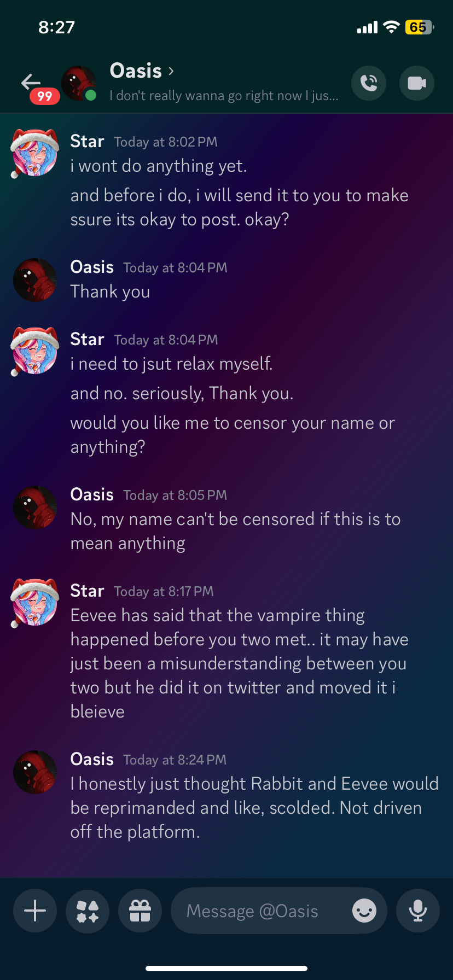Tap Oasis's avatar beside 'Thank you'
453x980 pixels.
tap(35, 280)
